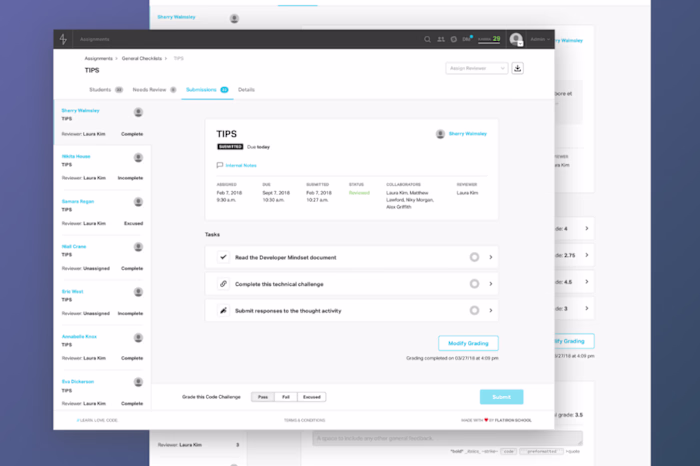700x466 pixels.
Task: Open the Terms & Conditions footer link
Action: pos(304,420)
